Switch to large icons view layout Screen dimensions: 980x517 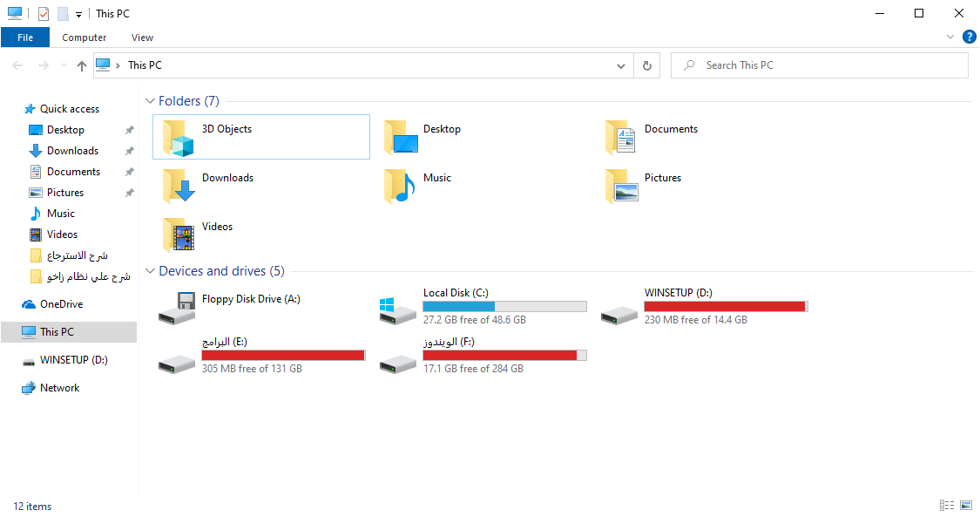point(966,506)
